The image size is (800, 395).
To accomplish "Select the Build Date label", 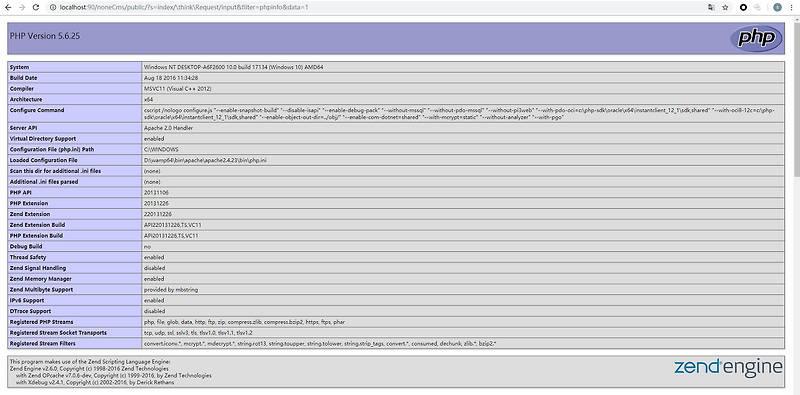I will click(23, 78).
